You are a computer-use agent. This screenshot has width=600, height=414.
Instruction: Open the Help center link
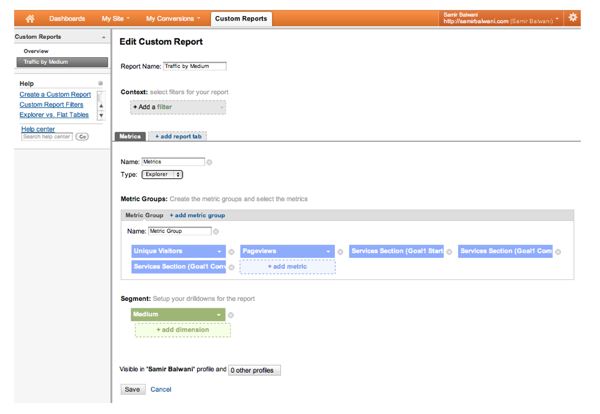coord(38,129)
